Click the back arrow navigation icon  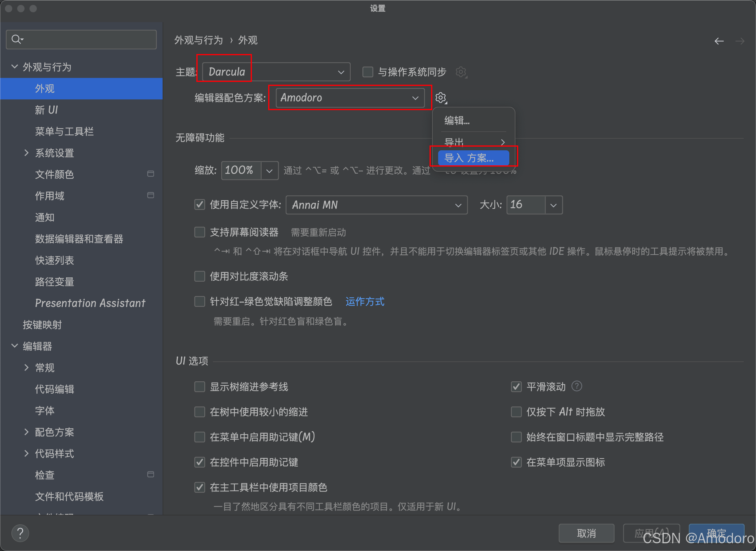point(719,41)
